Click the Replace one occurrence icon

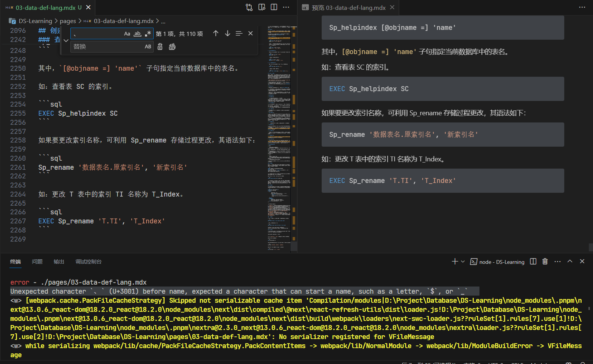(160, 46)
